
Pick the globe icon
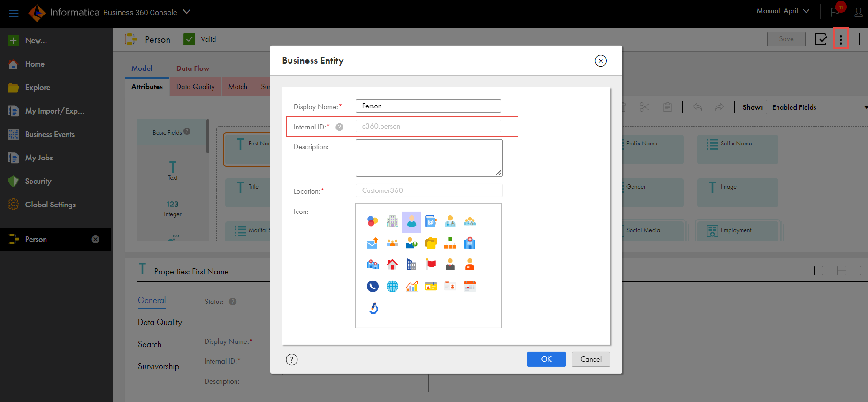392,286
